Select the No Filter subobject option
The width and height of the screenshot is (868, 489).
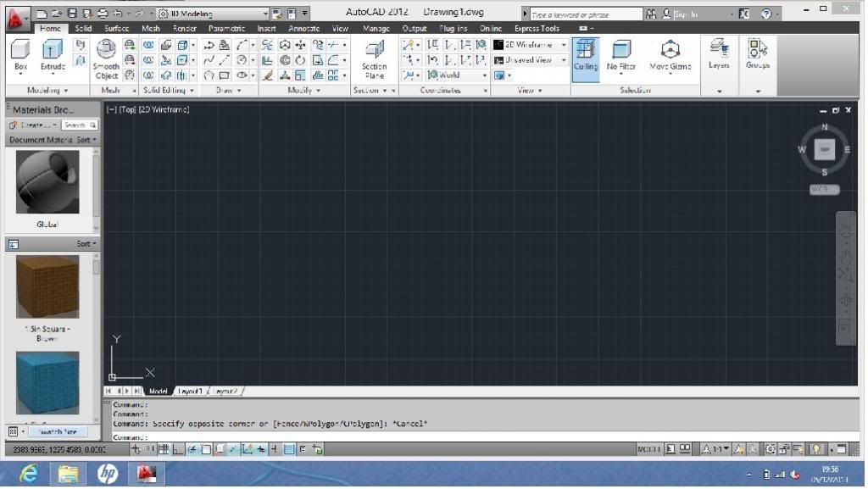pos(620,56)
